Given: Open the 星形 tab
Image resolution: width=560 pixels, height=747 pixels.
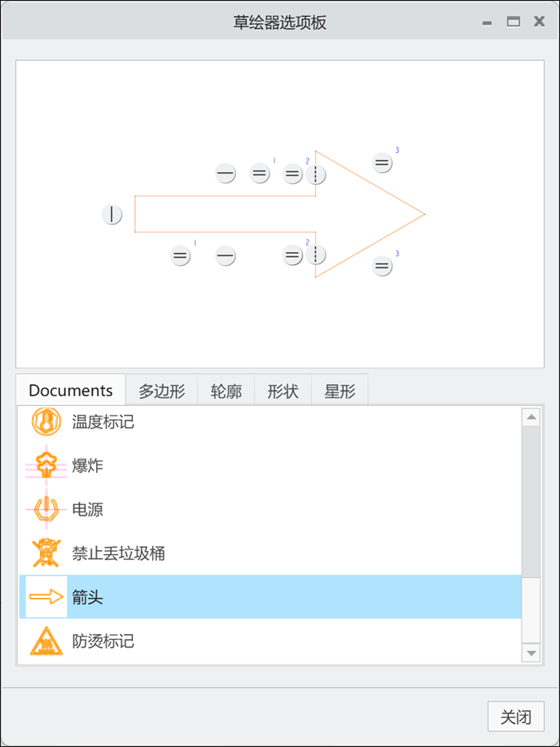Looking at the screenshot, I should click(x=339, y=392).
